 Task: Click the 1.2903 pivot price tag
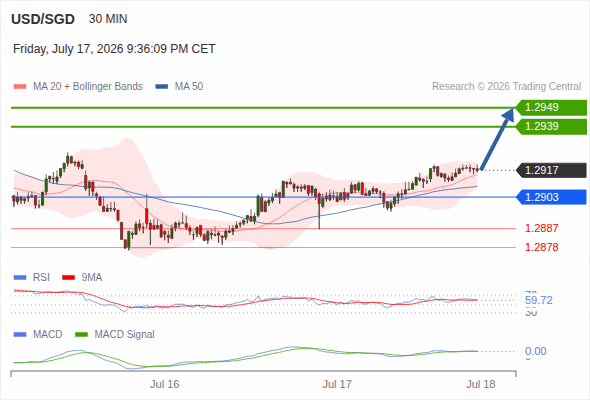551,197
